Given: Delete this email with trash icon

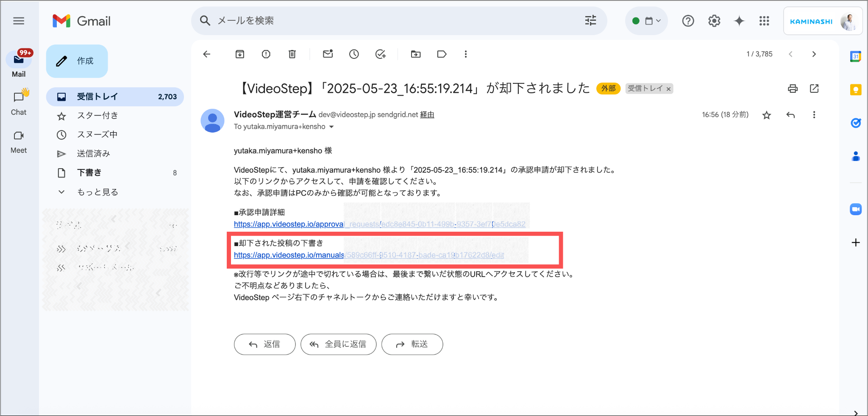Looking at the screenshot, I should pos(292,54).
